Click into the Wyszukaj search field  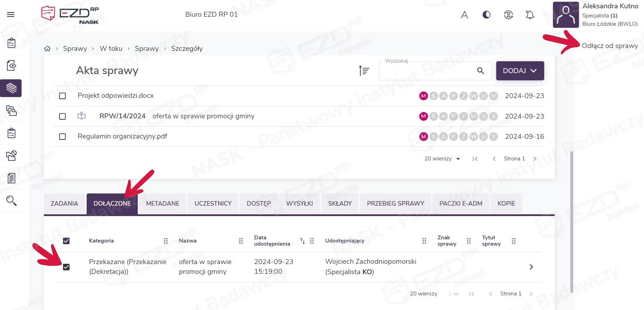[x=426, y=71]
